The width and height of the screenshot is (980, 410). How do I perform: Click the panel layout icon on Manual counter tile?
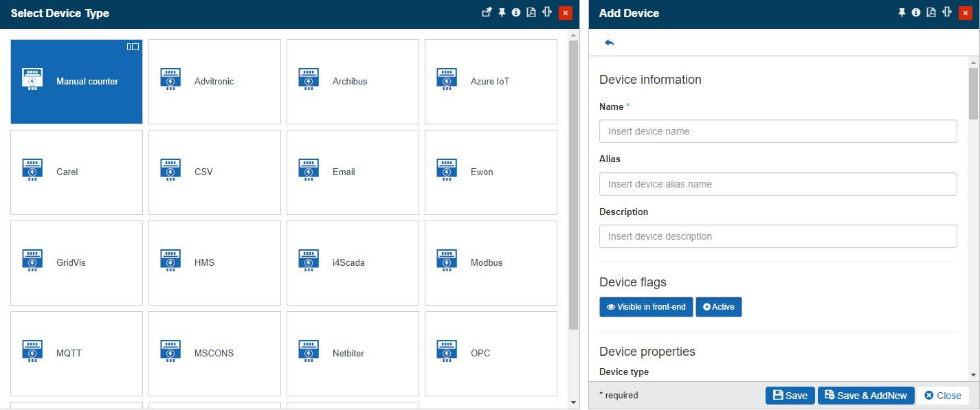click(133, 47)
